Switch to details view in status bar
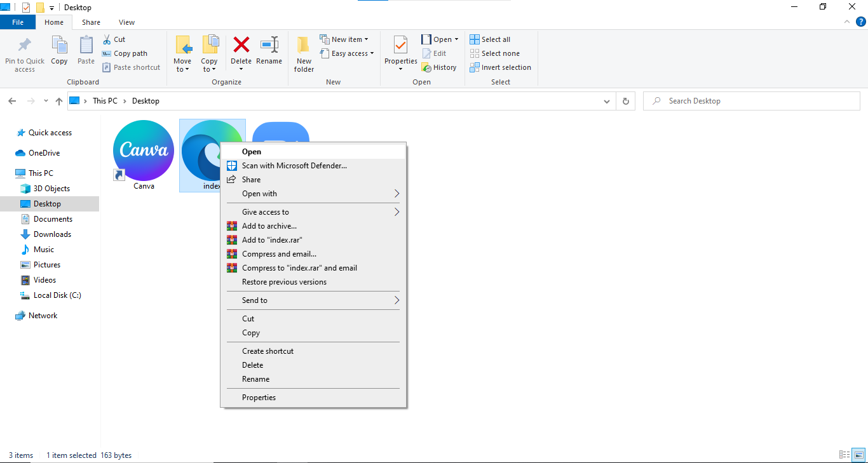868x463 pixels. coord(844,455)
